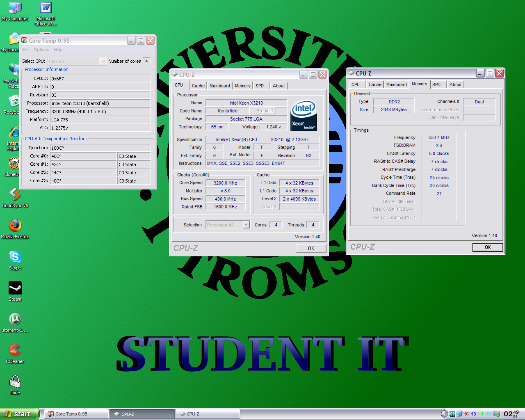The width and height of the screenshot is (525, 420).
Task: Open the Processor #1 selection dropdown
Action: click(x=228, y=225)
